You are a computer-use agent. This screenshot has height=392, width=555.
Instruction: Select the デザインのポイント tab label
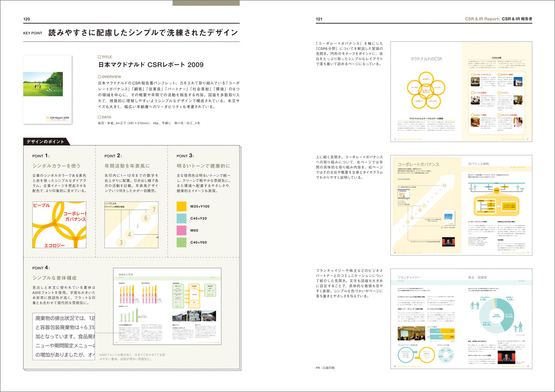[x=46, y=142]
